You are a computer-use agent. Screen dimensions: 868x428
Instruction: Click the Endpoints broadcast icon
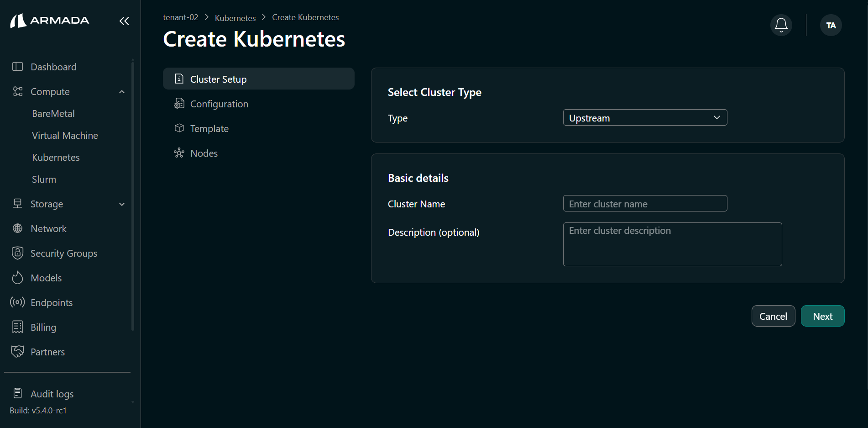tap(17, 302)
